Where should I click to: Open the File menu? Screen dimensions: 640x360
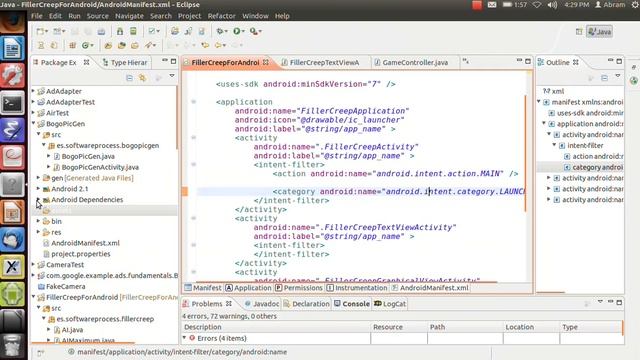[x=36, y=16]
